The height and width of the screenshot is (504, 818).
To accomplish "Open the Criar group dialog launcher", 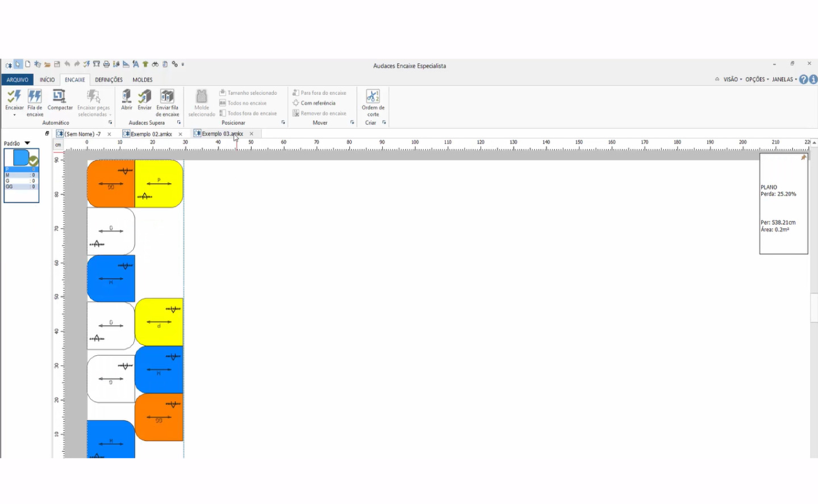I will 385,123.
